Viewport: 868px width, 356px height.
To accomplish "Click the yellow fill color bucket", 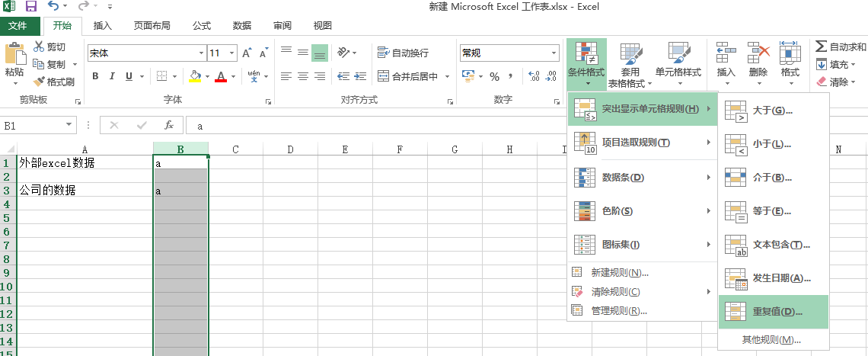I will click(195, 76).
